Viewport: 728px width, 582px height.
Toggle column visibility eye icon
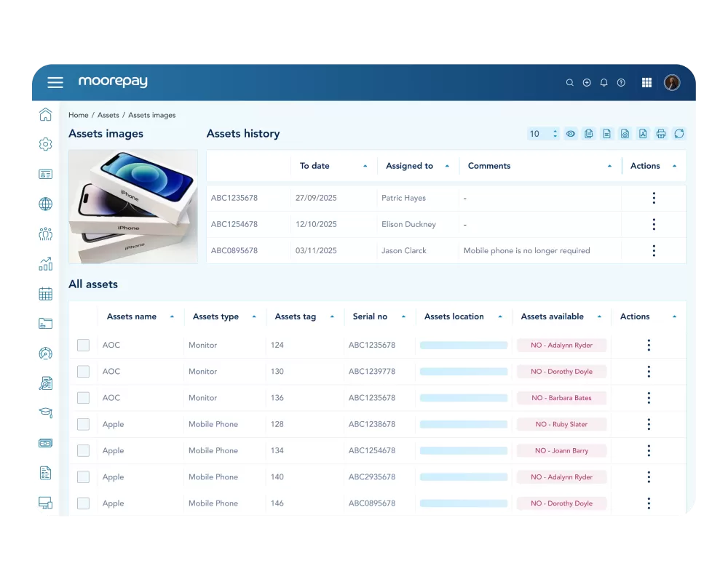pyautogui.click(x=571, y=134)
